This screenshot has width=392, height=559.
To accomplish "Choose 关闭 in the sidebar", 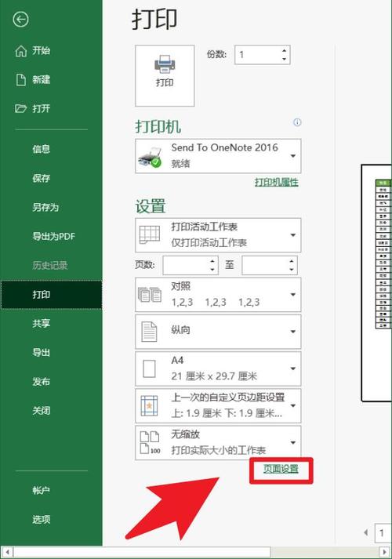I will tap(41, 411).
